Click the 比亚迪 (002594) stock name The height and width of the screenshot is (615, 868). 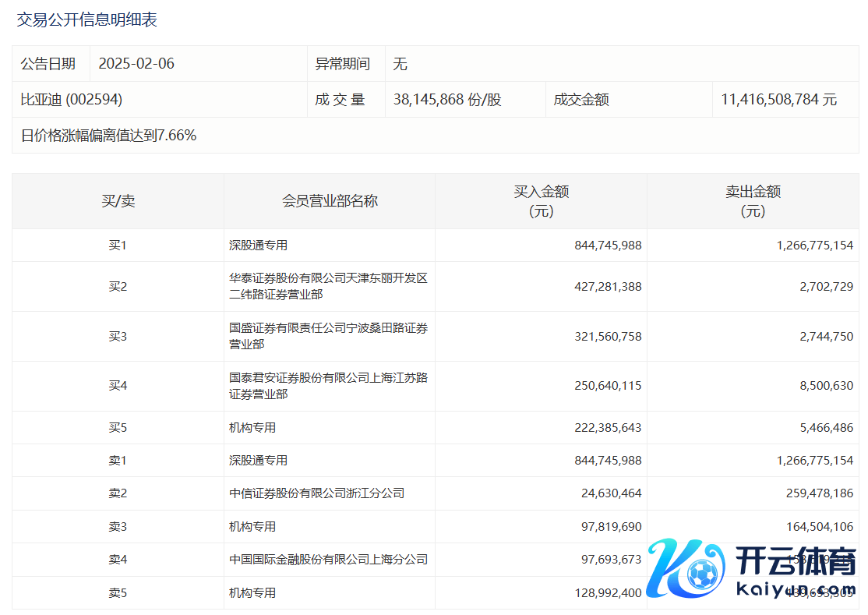coord(72,100)
